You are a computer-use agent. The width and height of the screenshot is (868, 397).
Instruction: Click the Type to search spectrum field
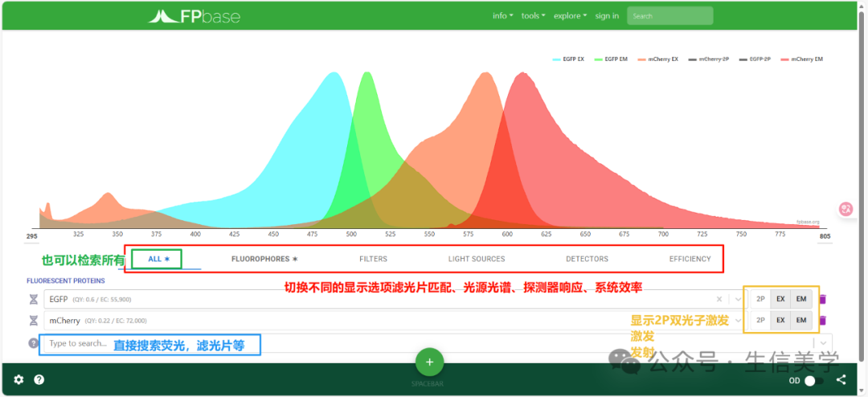point(437,343)
